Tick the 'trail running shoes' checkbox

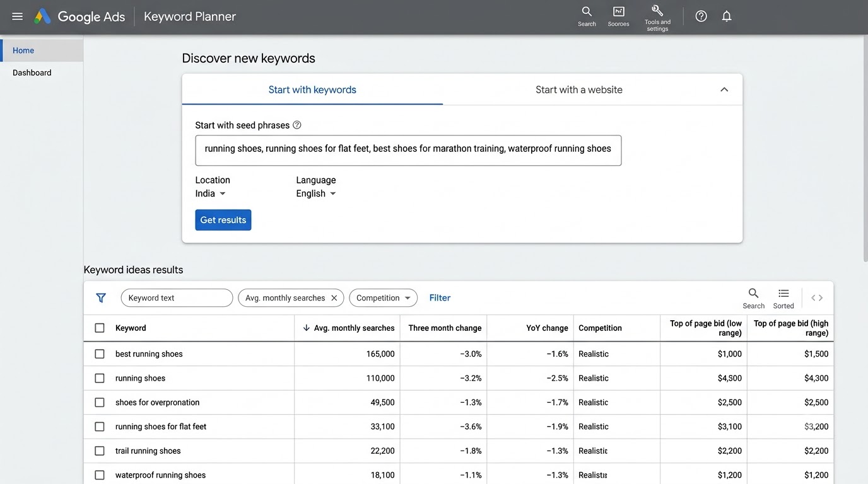100,451
